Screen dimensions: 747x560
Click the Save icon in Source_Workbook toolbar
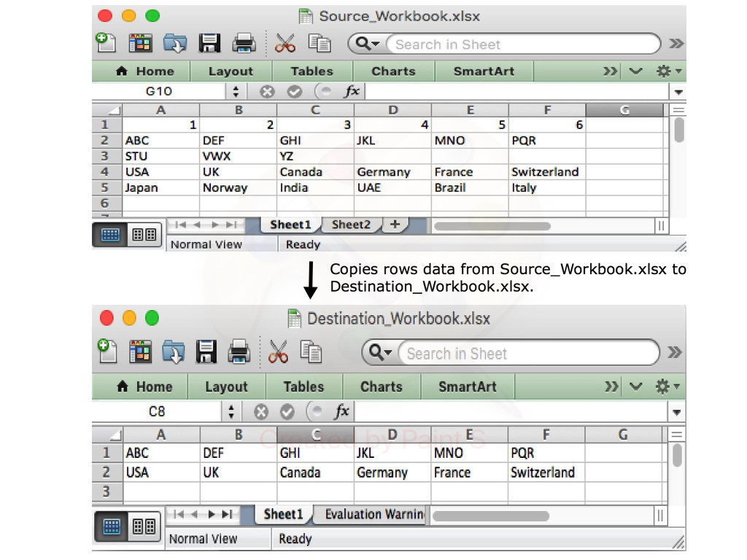coord(209,43)
